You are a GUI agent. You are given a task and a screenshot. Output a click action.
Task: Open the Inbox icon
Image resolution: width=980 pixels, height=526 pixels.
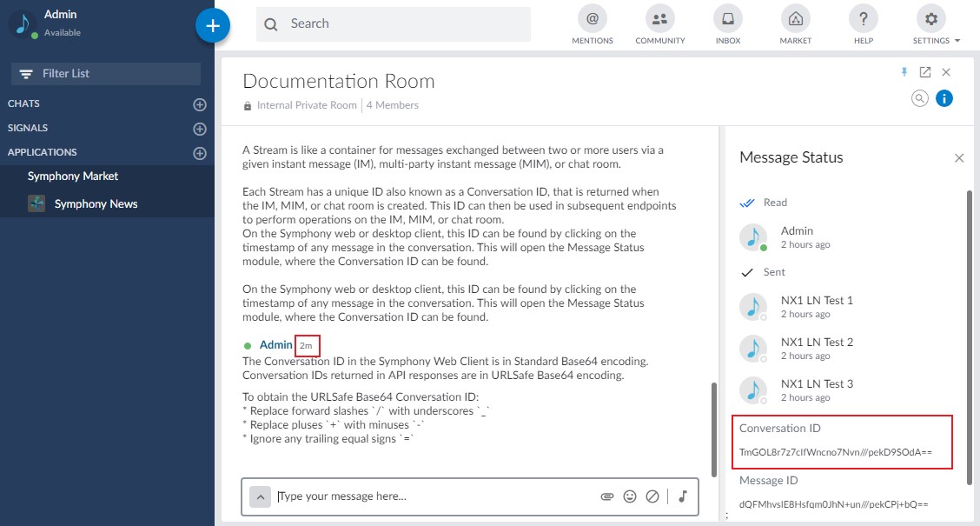point(728,19)
